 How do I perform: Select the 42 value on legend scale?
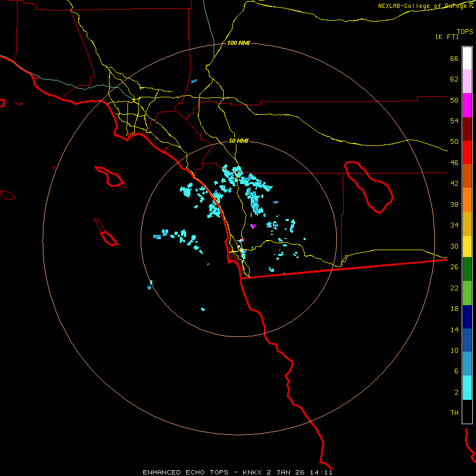[454, 184]
